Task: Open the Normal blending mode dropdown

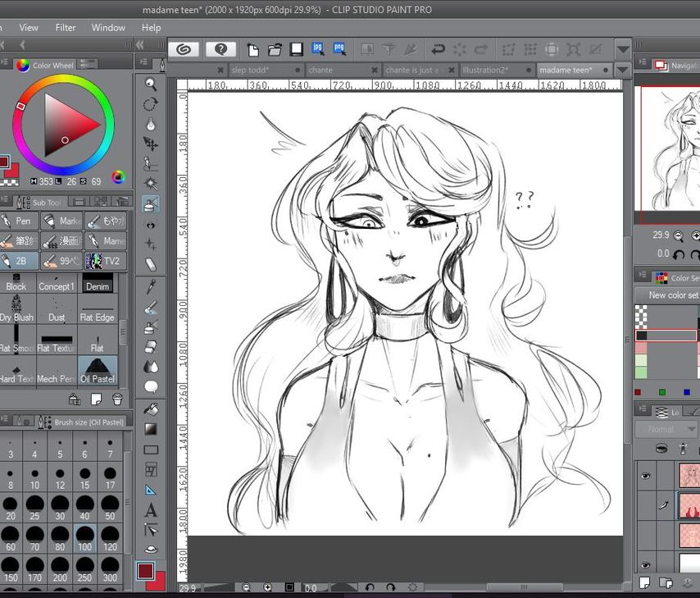Action: click(x=664, y=429)
